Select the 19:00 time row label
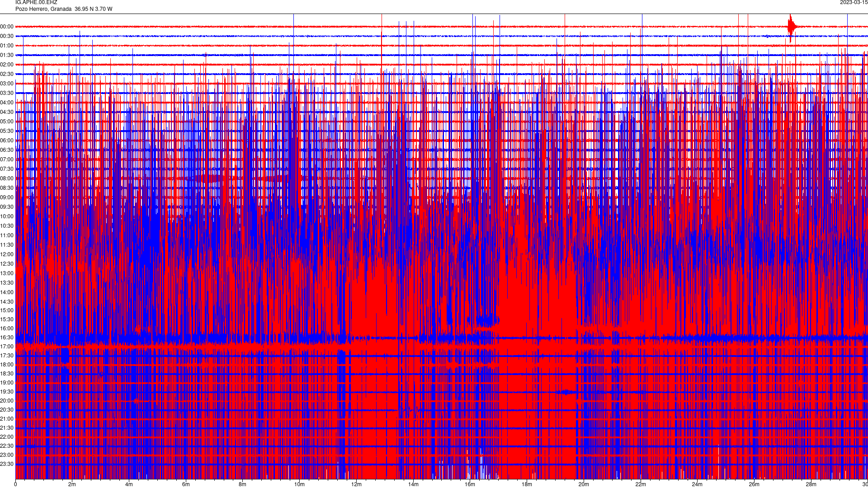 [7, 383]
